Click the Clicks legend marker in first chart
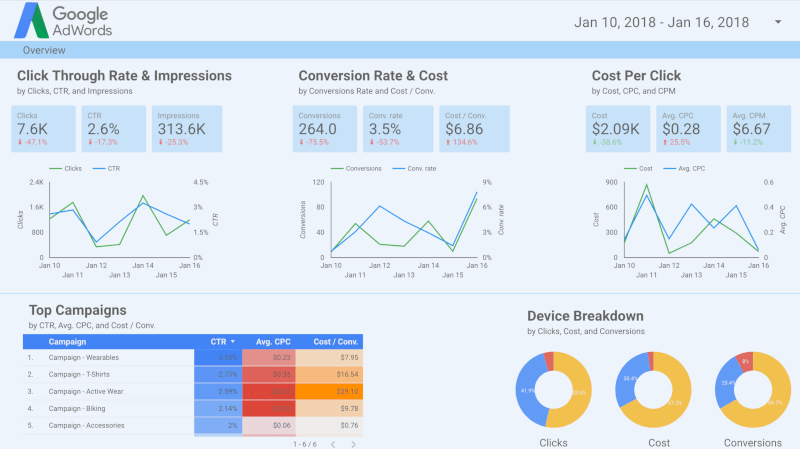 (53, 169)
